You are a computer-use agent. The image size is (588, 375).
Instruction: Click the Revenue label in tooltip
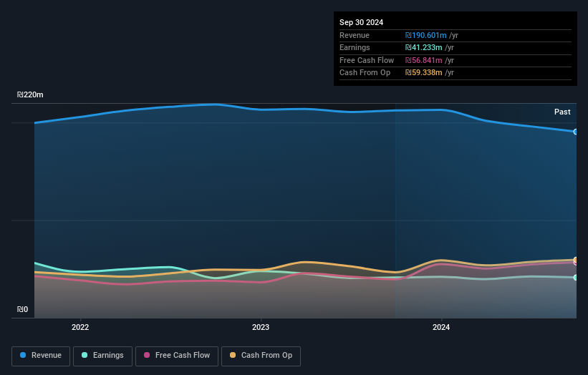pyautogui.click(x=355, y=35)
